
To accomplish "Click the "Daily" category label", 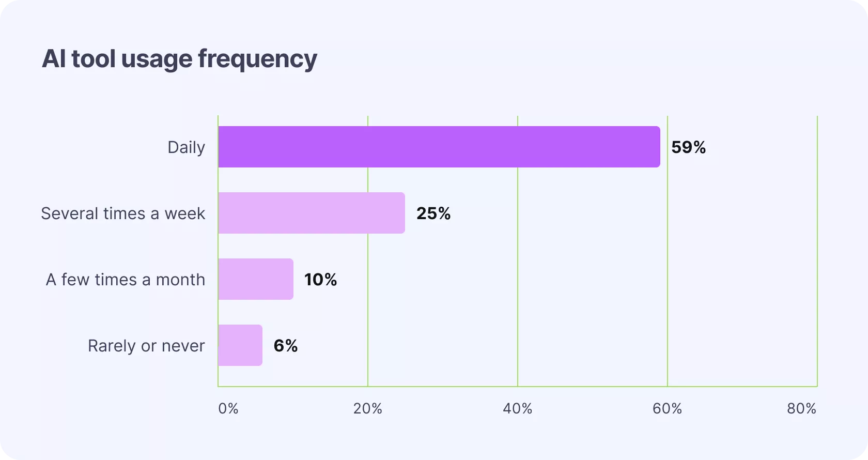I will [x=186, y=147].
